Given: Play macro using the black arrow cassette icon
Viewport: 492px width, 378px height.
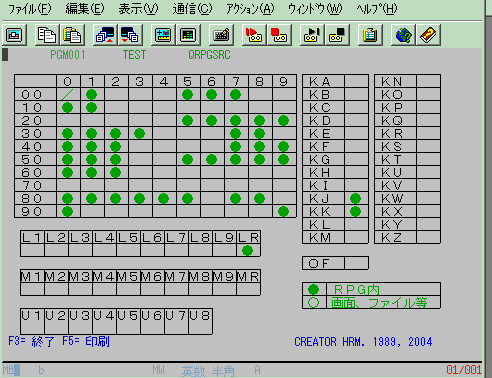Looking at the screenshot, I should click(312, 35).
